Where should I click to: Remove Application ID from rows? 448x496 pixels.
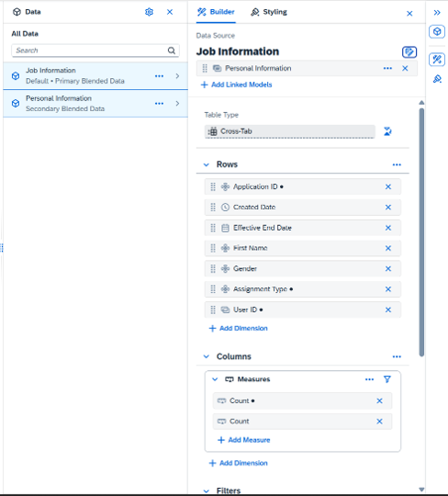(388, 187)
